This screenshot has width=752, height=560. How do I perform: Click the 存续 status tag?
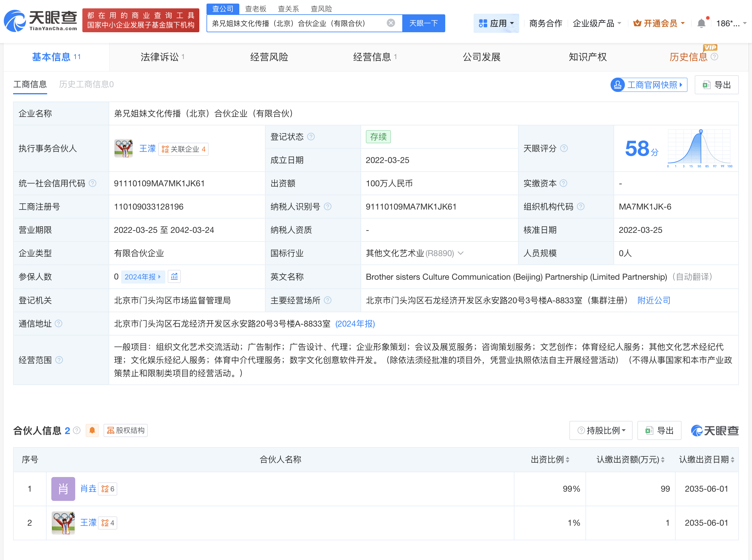pos(378,137)
